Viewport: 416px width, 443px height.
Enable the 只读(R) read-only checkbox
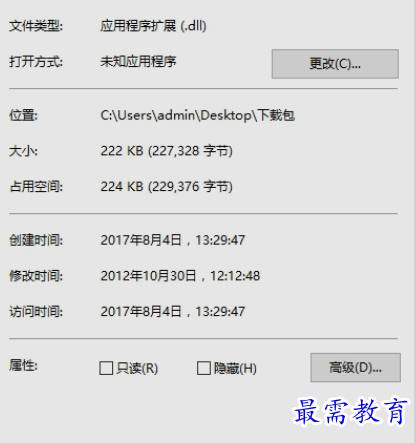(x=106, y=368)
